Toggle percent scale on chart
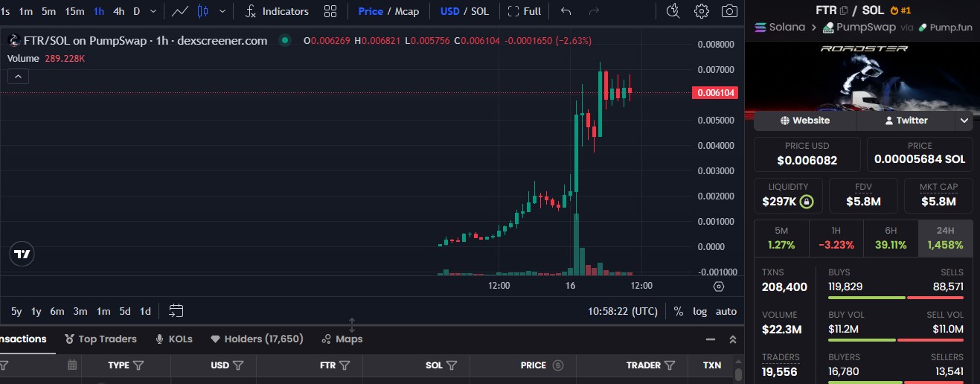This screenshot has height=384, width=980. tap(678, 311)
